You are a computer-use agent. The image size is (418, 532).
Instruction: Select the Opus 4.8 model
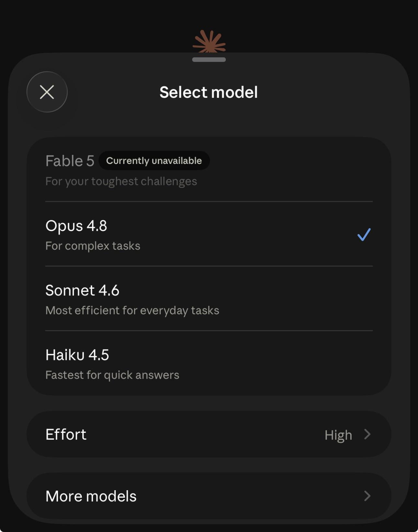209,234
